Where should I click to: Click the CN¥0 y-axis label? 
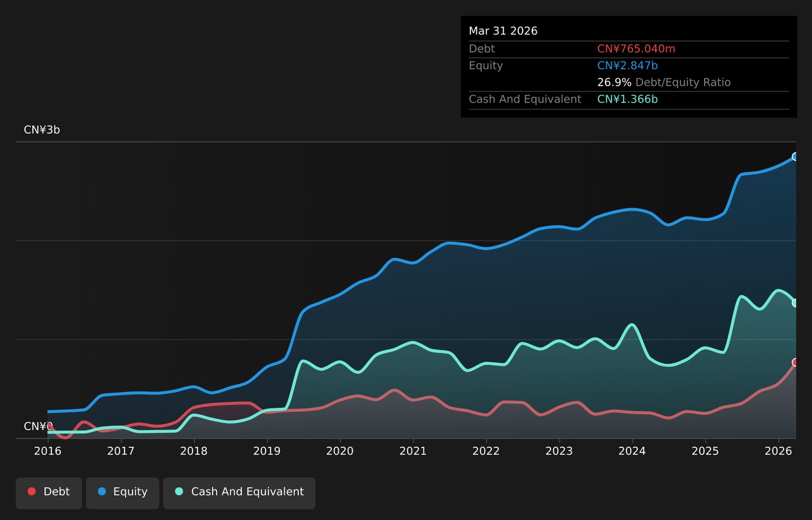38,426
